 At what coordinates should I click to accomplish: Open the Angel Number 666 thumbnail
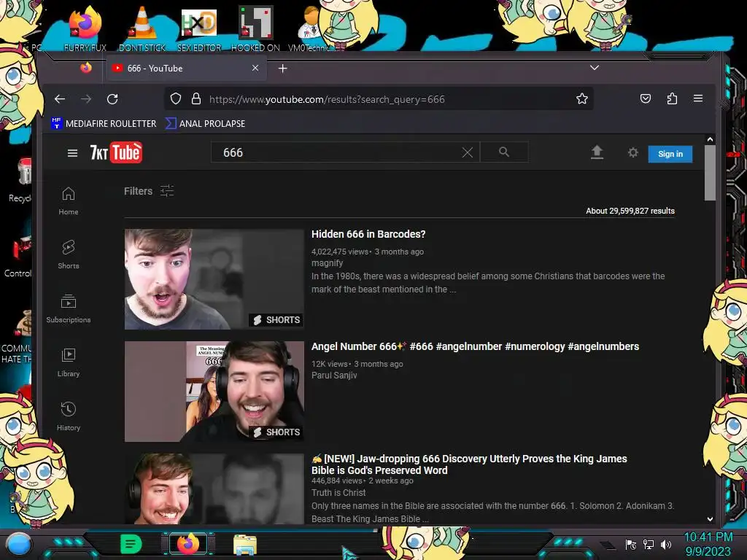click(x=214, y=392)
